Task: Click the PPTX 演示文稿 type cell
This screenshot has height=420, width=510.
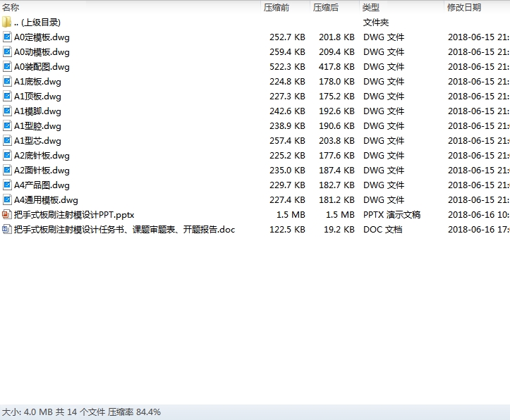Action: [391, 215]
